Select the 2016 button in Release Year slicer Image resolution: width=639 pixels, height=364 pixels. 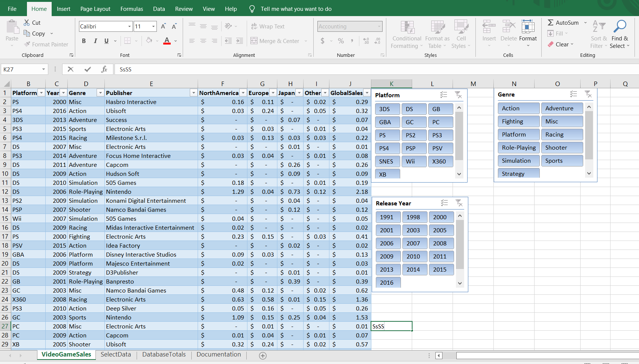tap(388, 282)
